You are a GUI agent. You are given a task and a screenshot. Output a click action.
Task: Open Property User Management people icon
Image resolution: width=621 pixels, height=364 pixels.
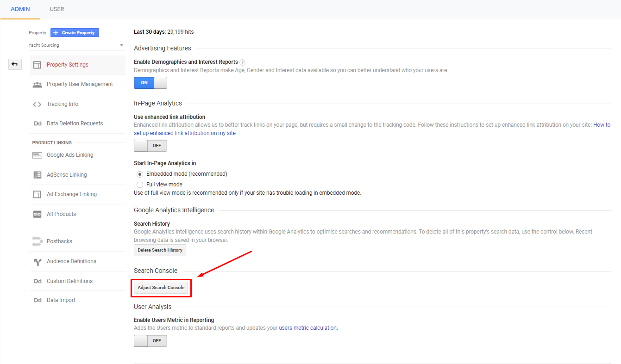tap(37, 85)
